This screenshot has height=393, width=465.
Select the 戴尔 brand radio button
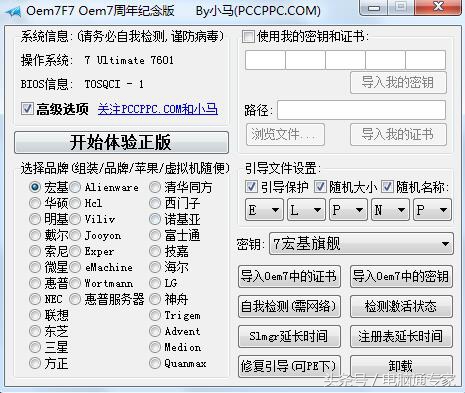coord(35,235)
